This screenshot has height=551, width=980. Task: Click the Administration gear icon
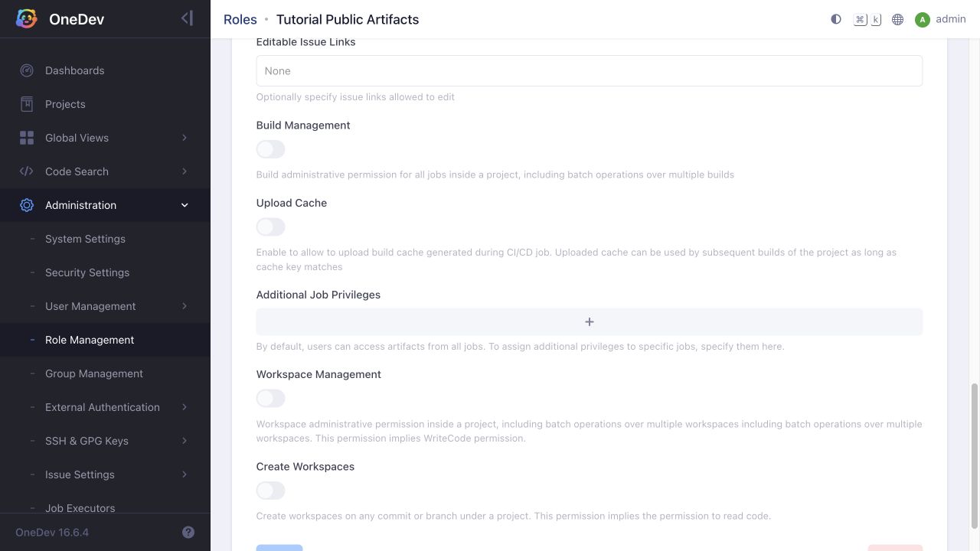point(27,205)
